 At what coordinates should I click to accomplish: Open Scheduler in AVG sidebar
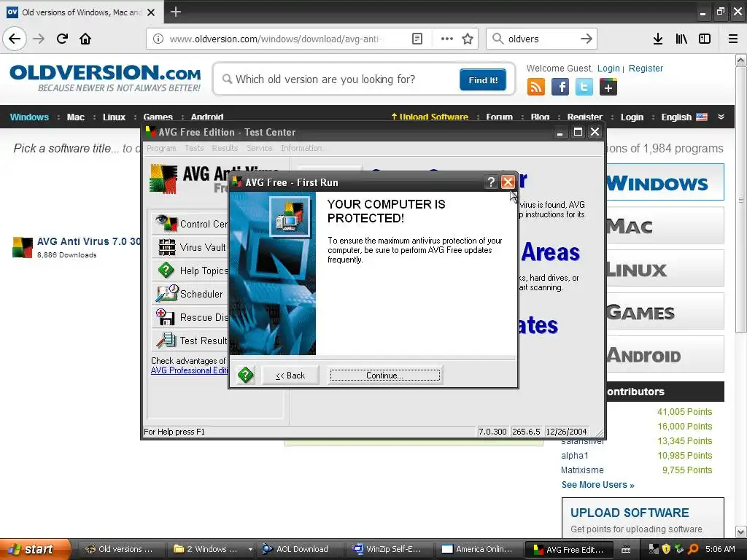pos(190,294)
